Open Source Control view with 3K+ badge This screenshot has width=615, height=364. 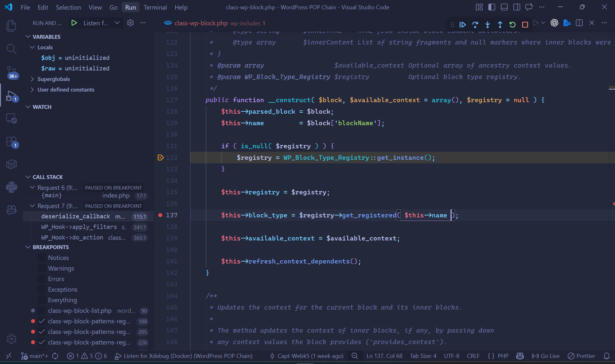[12, 72]
